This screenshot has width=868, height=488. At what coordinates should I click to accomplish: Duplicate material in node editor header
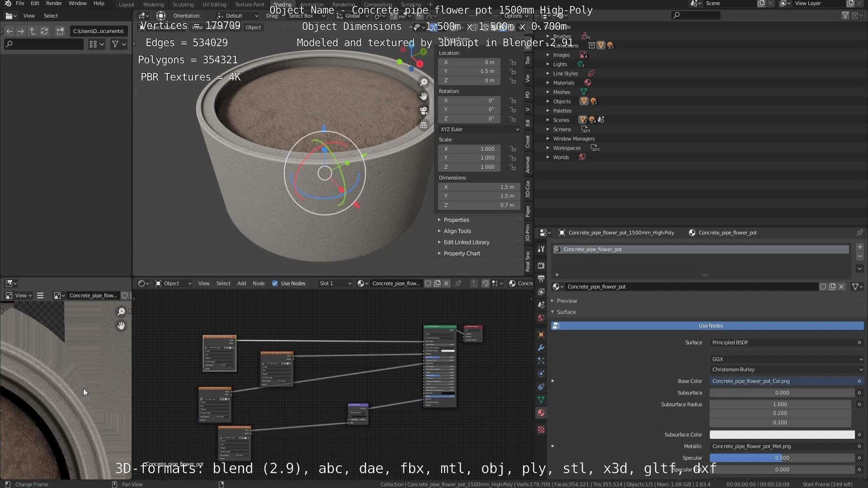point(437,283)
